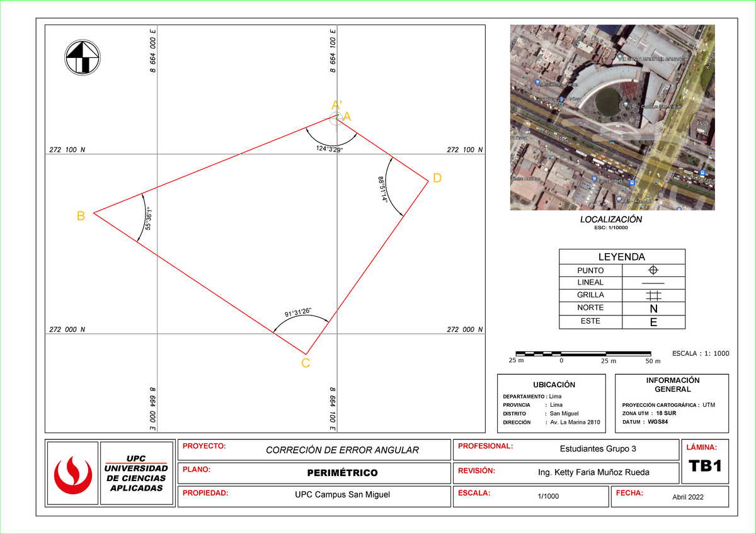Select the north arrow symbol at top left
Viewport: 756px width, 534px height.
tap(82, 55)
